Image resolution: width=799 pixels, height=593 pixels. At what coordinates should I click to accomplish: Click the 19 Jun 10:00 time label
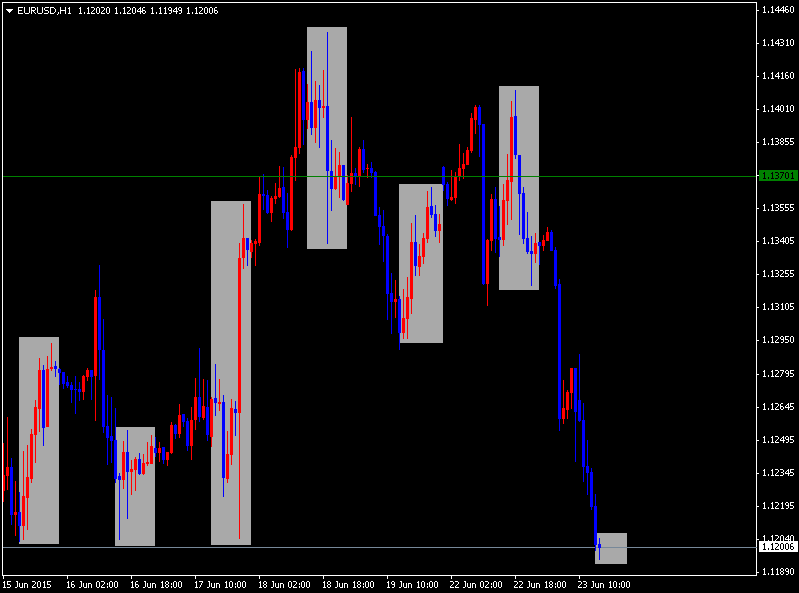pyautogui.click(x=412, y=584)
